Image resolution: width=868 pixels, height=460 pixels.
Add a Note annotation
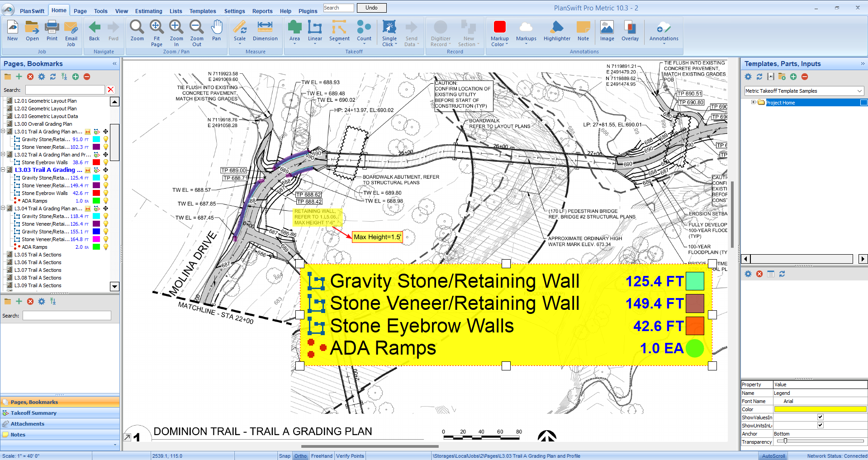(583, 31)
